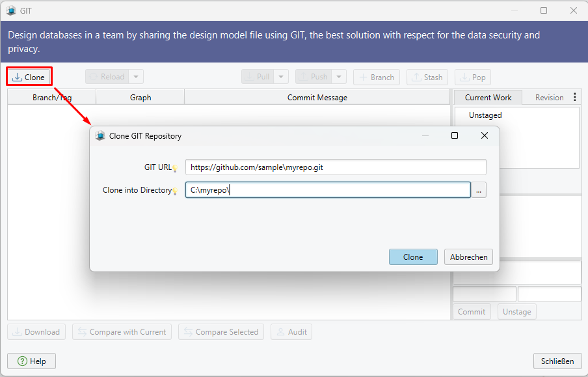Viewport: 588px width, 377px height.
Task: Confirm with the dialog's Clone button
Action: coord(413,257)
